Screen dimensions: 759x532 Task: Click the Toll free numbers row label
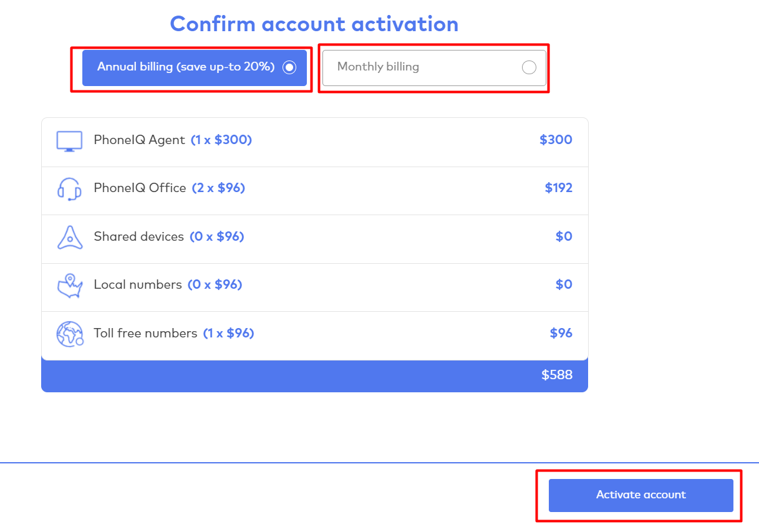tap(145, 334)
